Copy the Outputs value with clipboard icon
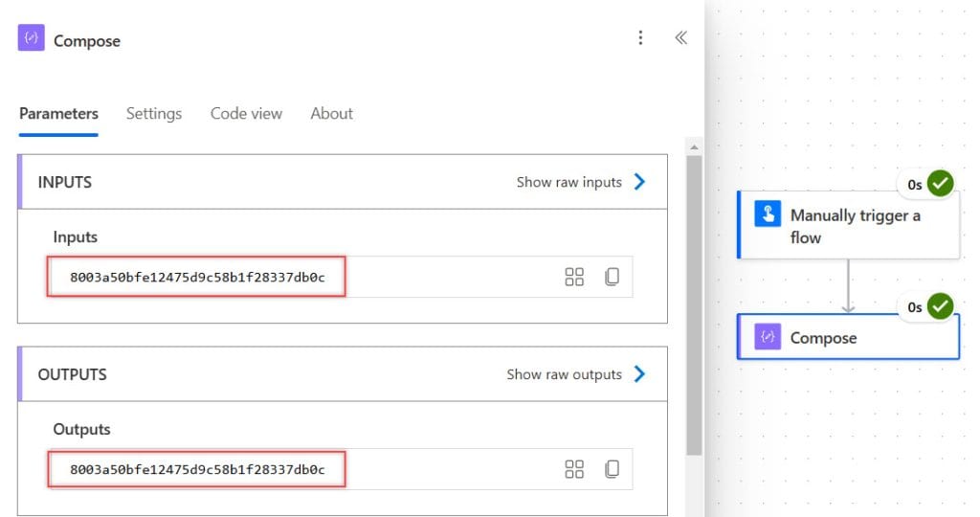Screen dimensions: 980x517 [x=612, y=469]
